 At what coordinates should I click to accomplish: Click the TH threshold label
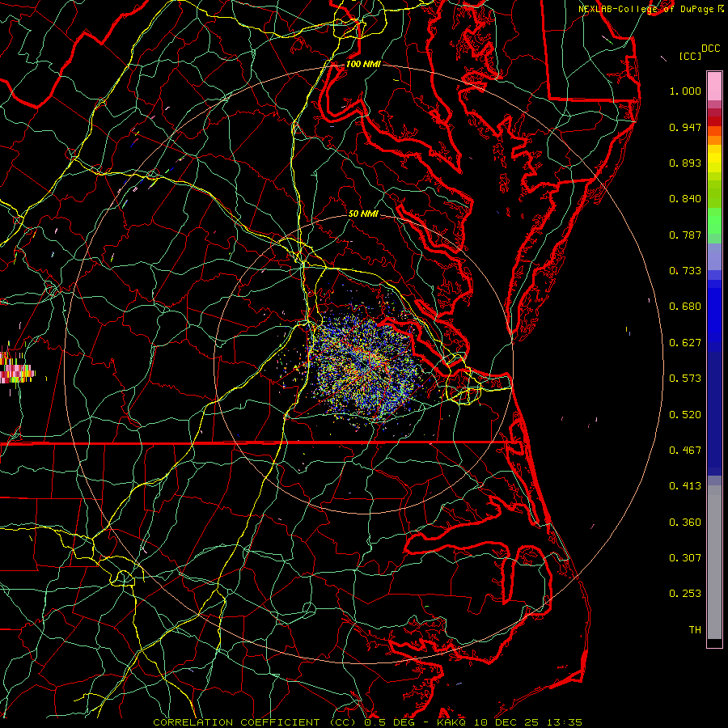tap(695, 630)
